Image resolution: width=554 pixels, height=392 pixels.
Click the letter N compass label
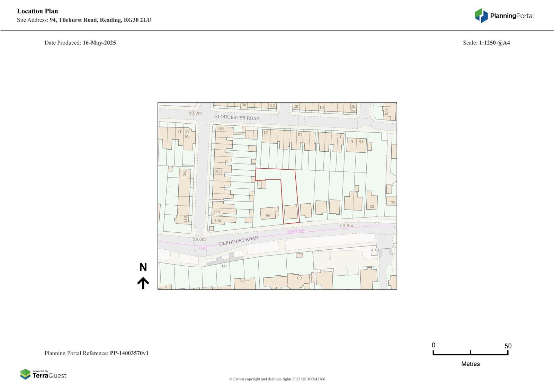pyautogui.click(x=143, y=267)
